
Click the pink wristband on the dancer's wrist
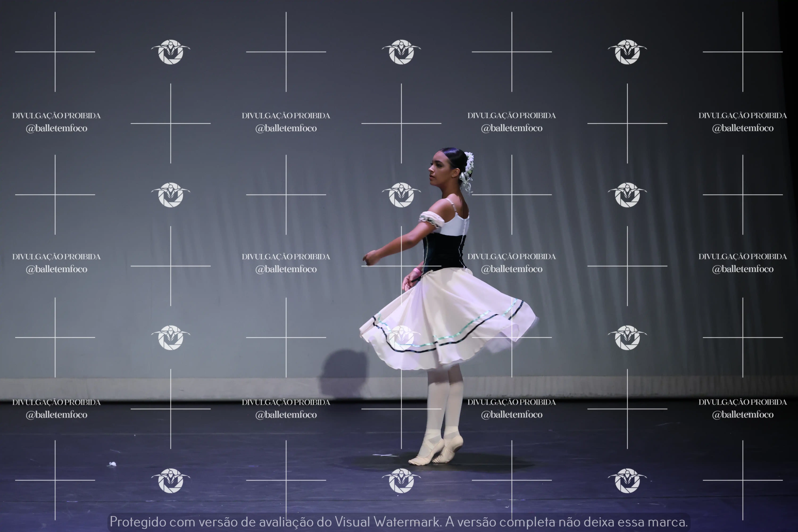pyautogui.click(x=417, y=271)
